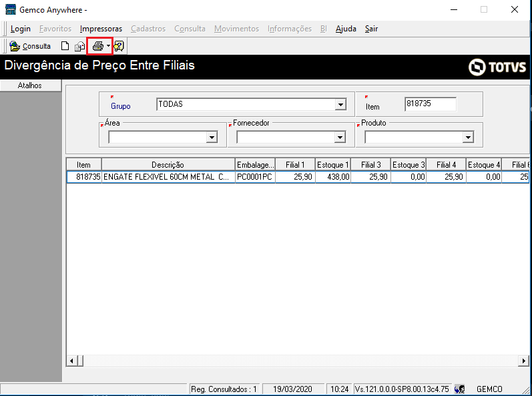Click the horizontal scrollbar right arrow

click(x=523, y=361)
